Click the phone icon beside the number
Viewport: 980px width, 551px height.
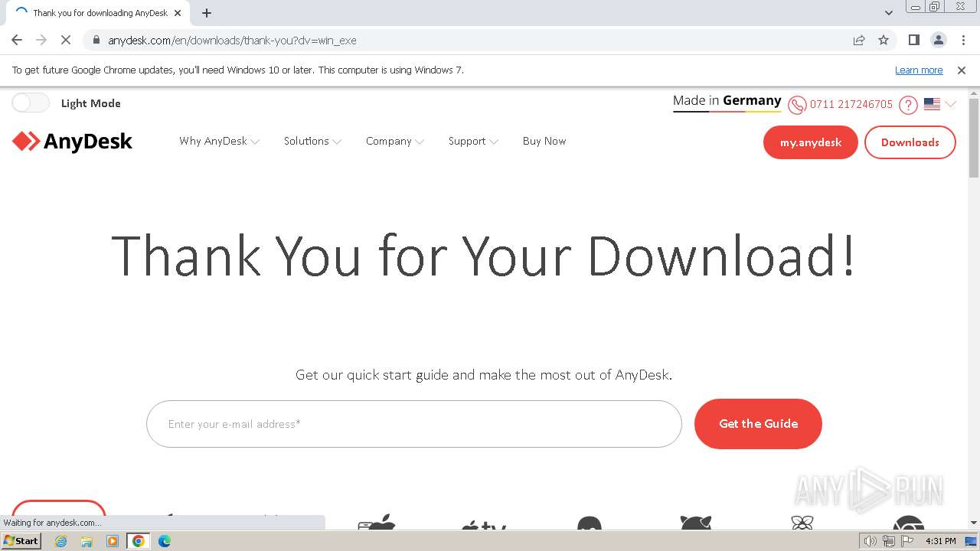click(x=797, y=105)
